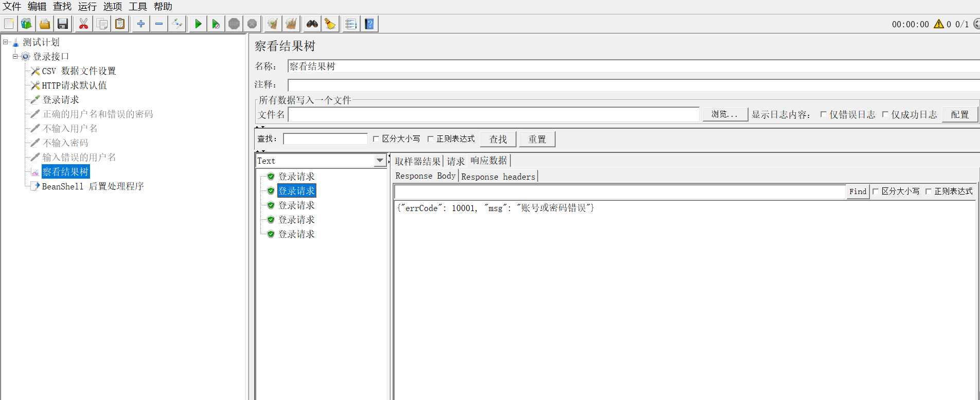Image resolution: width=980 pixels, height=400 pixels.
Task: Click the 配置 button
Action: point(960,114)
